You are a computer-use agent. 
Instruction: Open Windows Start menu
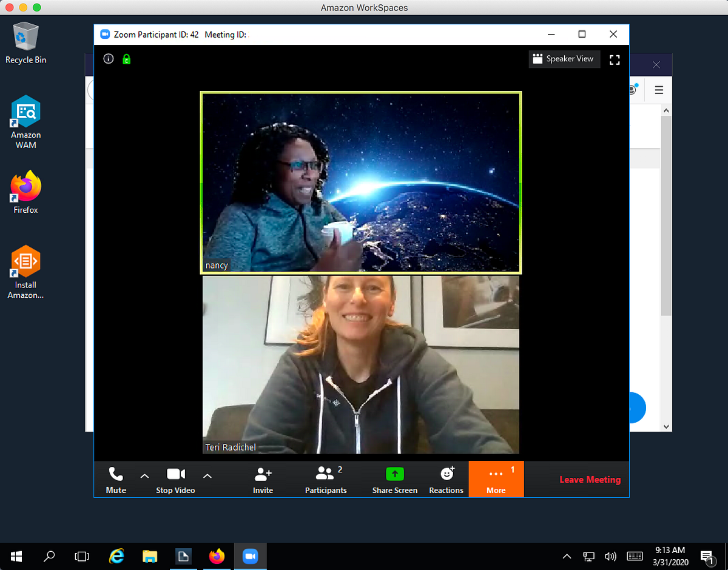16,556
